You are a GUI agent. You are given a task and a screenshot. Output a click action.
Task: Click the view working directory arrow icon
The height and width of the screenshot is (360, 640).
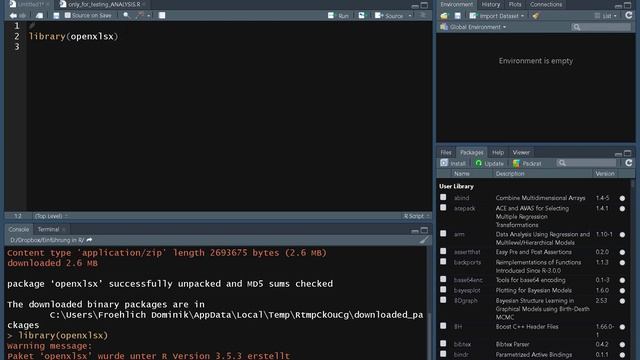click(89, 240)
